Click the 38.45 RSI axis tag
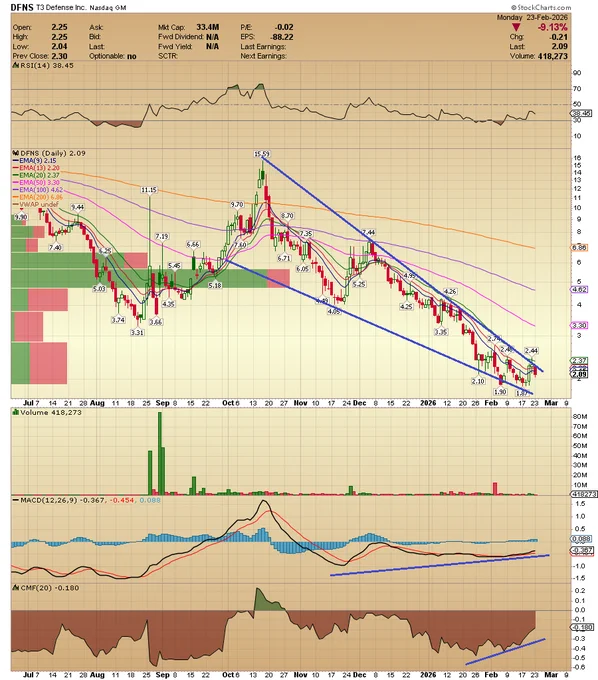598x680 pixels. coord(581,114)
